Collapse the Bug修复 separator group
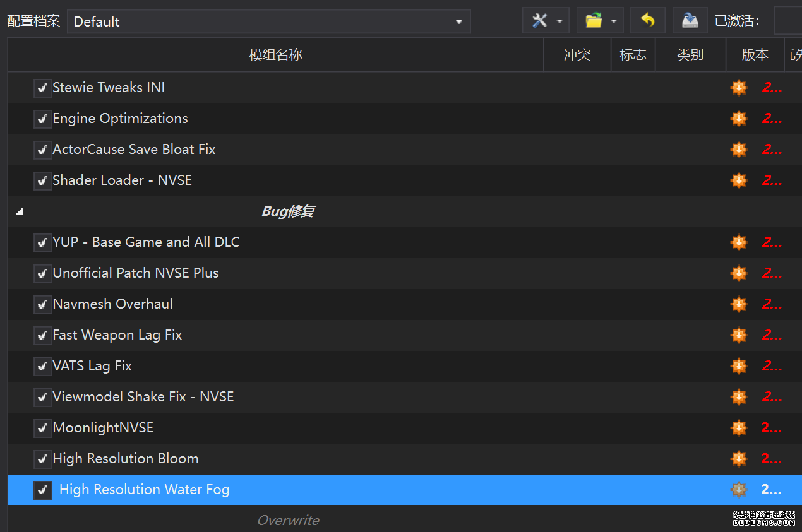 (20, 212)
